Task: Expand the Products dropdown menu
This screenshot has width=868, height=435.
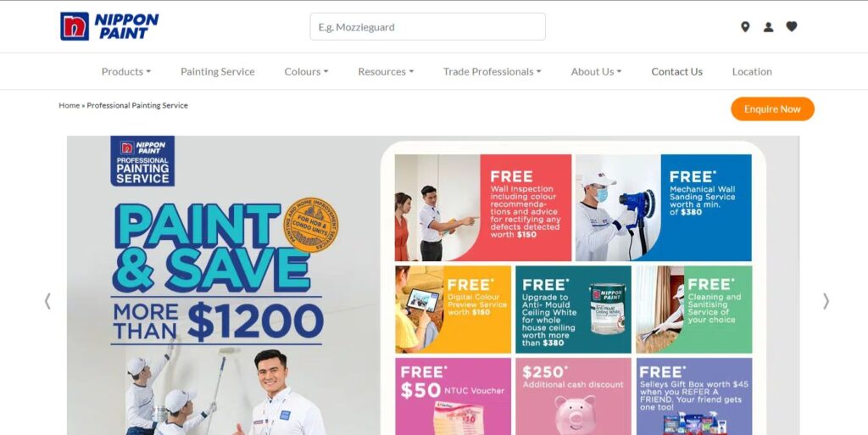Action: point(126,71)
